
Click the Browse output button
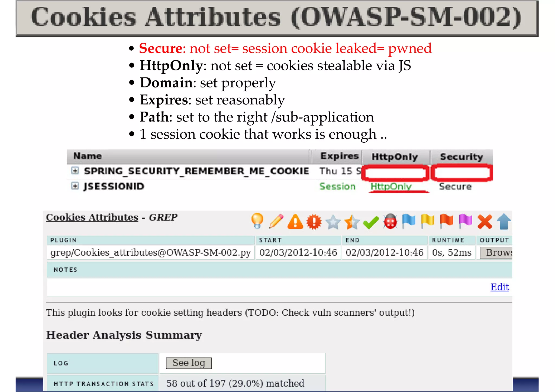tap(496, 253)
